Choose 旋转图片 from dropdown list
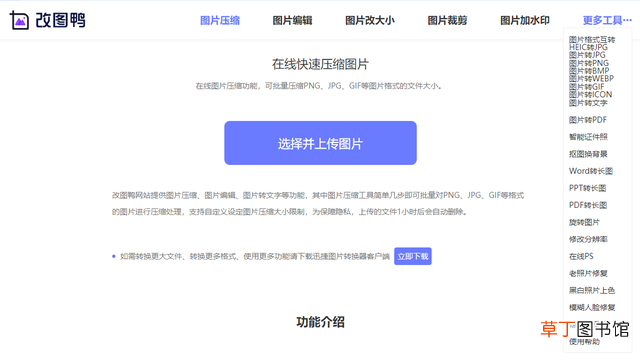Image resolution: width=640 pixels, height=364 pixels. point(584,222)
